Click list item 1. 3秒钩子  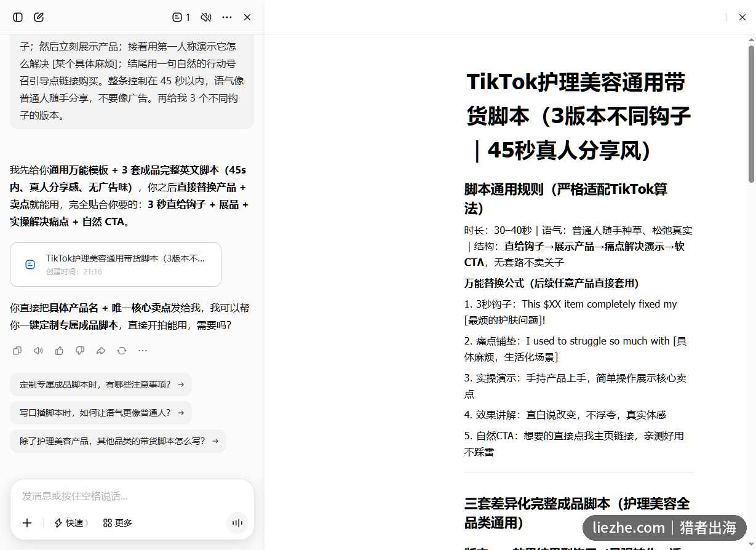570,312
